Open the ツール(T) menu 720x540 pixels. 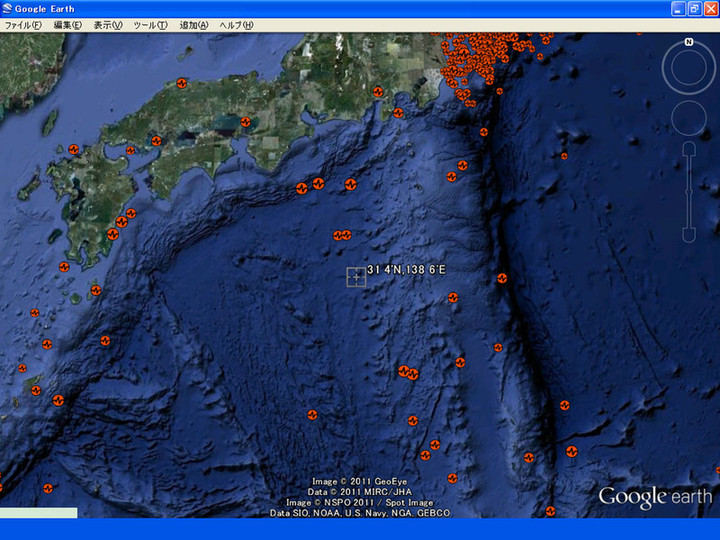(x=150, y=25)
